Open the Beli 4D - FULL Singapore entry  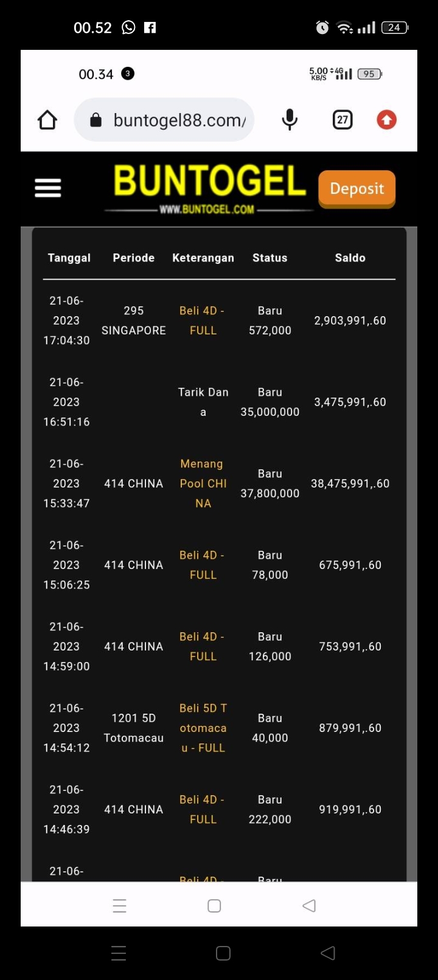pos(203,320)
